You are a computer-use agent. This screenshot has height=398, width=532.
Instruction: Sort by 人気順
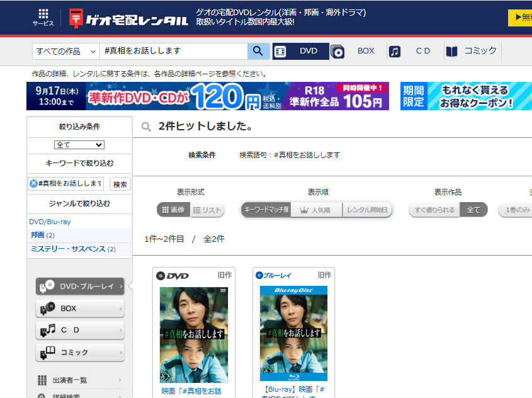click(x=316, y=210)
